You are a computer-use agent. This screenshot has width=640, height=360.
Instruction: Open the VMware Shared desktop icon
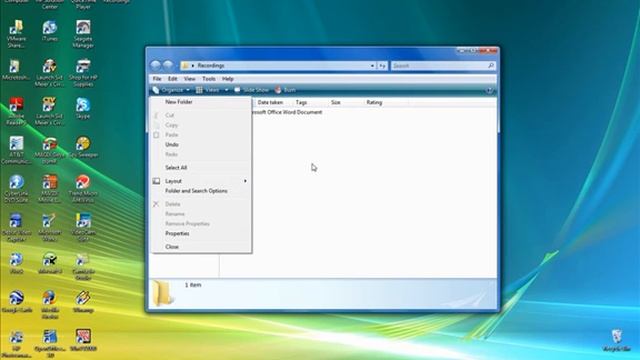point(16,34)
